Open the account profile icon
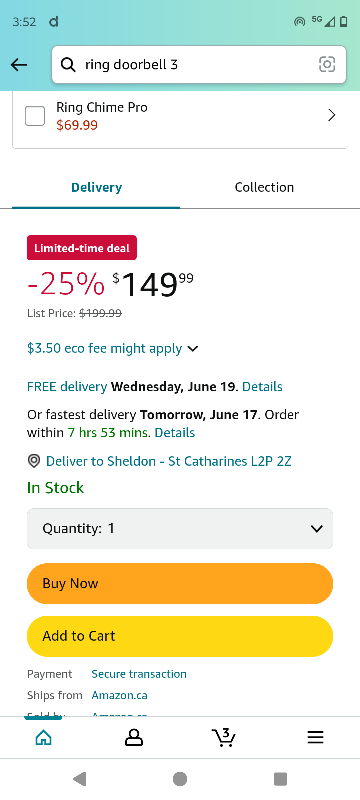The image size is (360, 800). pyautogui.click(x=134, y=737)
